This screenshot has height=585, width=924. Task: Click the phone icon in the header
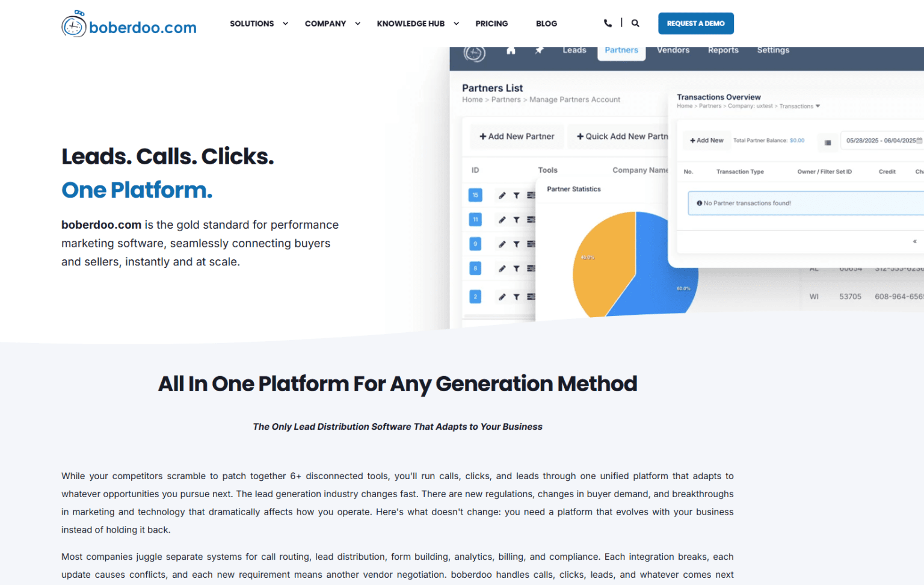pos(608,23)
